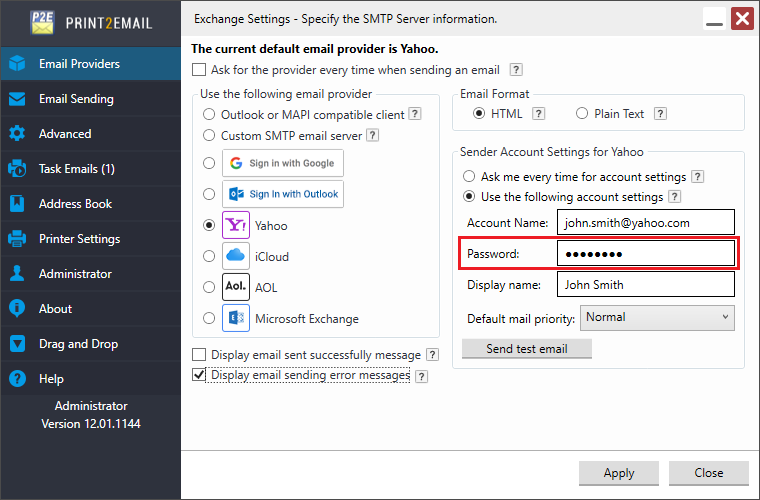
Task: Select the AOL provider radio button
Action: [209, 287]
